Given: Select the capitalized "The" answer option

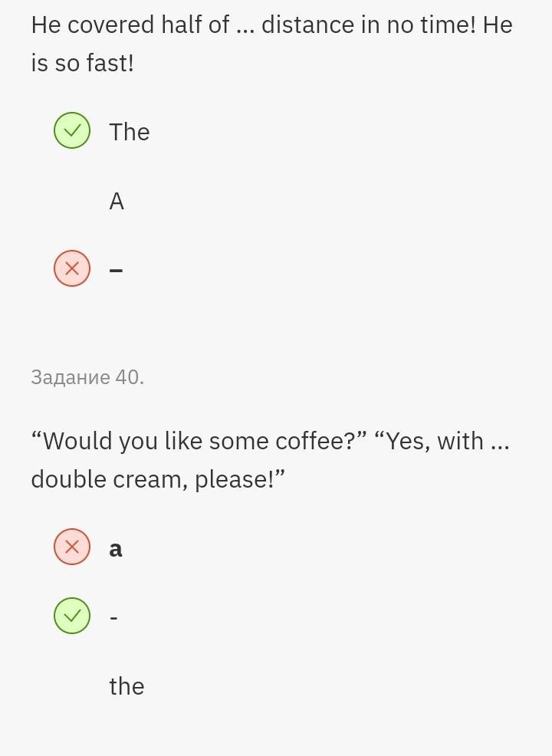Looking at the screenshot, I should click(129, 132).
